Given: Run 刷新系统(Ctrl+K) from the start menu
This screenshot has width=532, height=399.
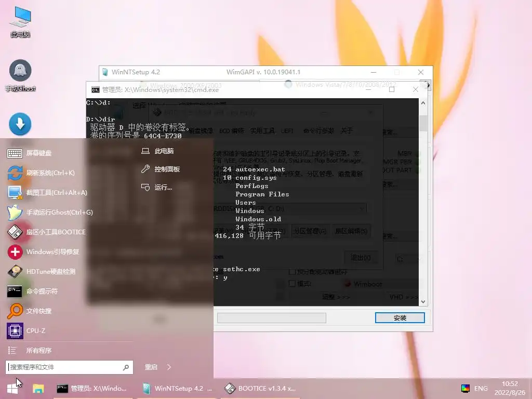Looking at the screenshot, I should pos(41,172).
